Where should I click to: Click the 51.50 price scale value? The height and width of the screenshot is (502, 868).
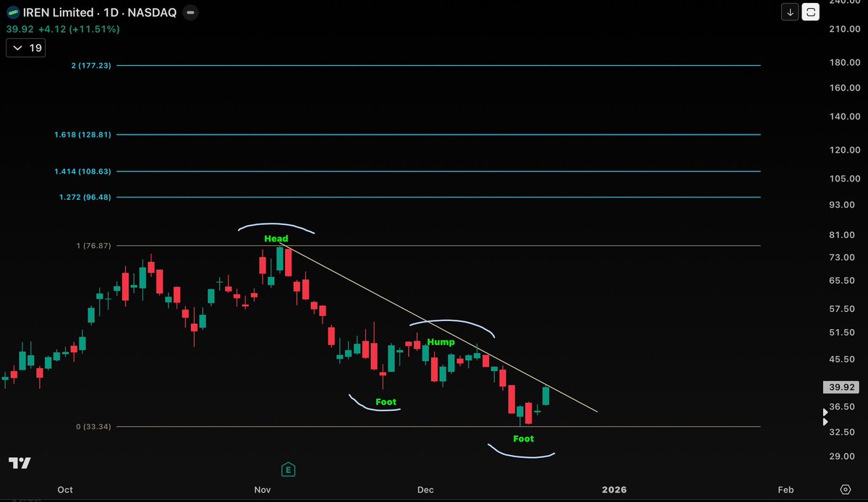(x=843, y=333)
